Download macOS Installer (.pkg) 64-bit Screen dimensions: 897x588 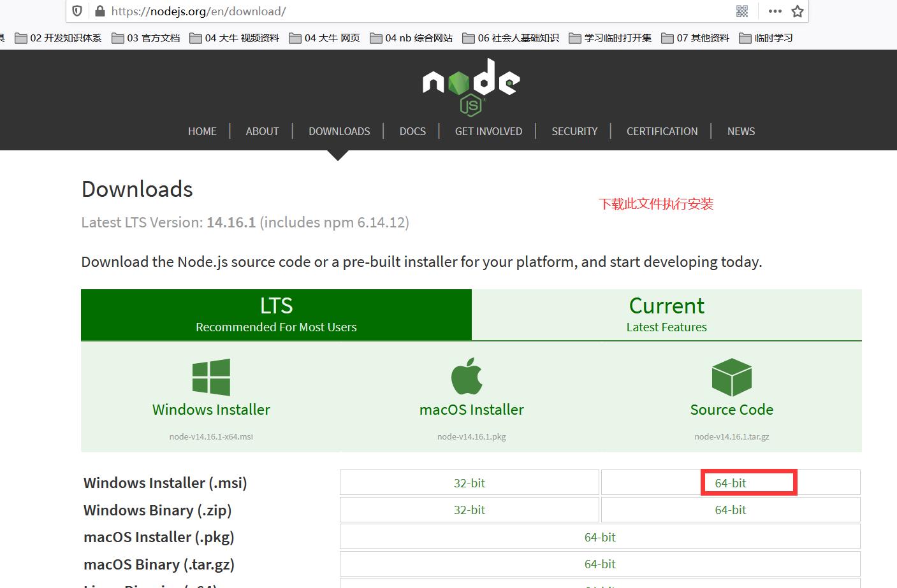click(x=600, y=537)
